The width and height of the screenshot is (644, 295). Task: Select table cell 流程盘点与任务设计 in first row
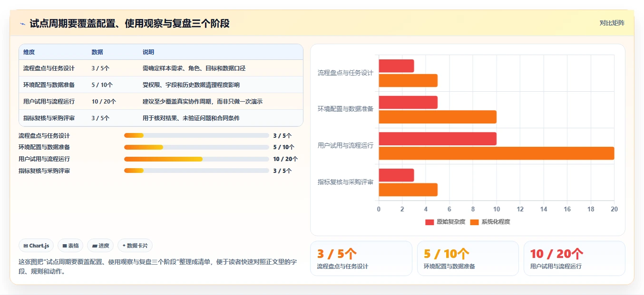coord(49,68)
